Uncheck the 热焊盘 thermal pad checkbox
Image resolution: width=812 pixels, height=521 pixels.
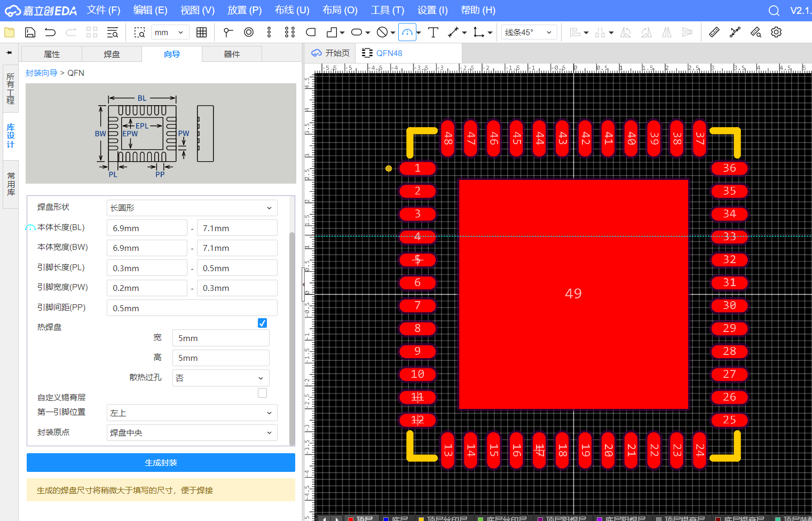(262, 323)
